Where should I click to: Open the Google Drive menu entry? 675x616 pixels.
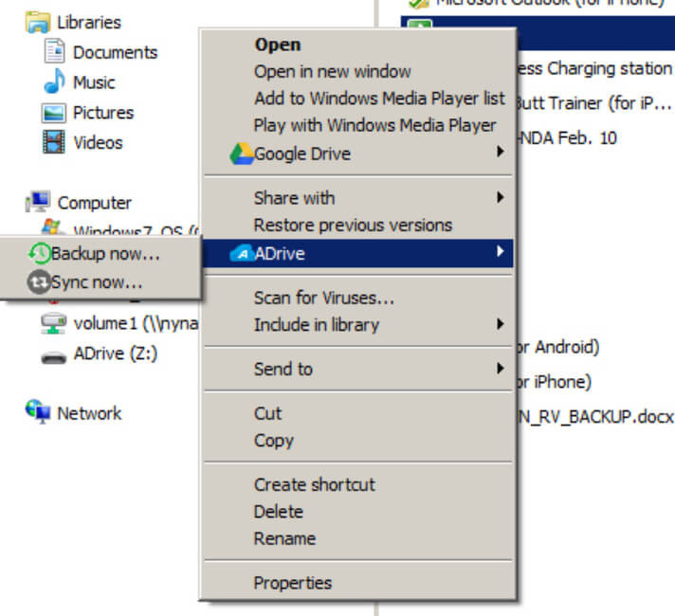click(357, 154)
